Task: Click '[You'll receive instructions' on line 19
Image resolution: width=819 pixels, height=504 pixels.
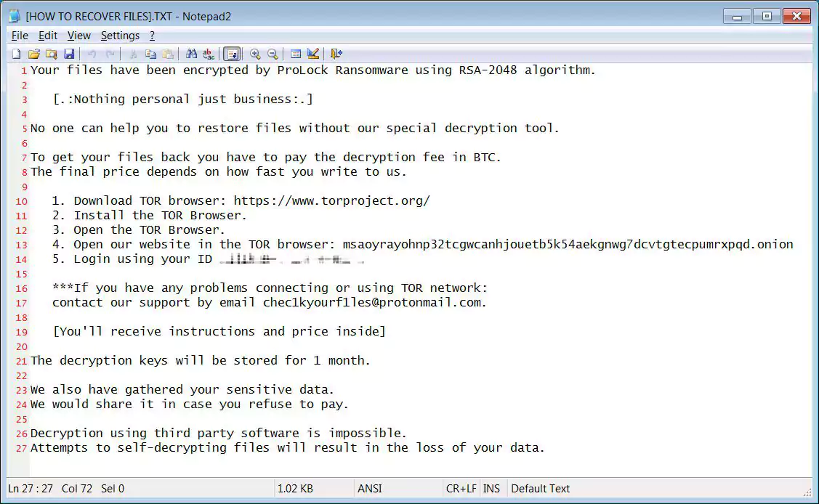Action: pyautogui.click(x=153, y=332)
